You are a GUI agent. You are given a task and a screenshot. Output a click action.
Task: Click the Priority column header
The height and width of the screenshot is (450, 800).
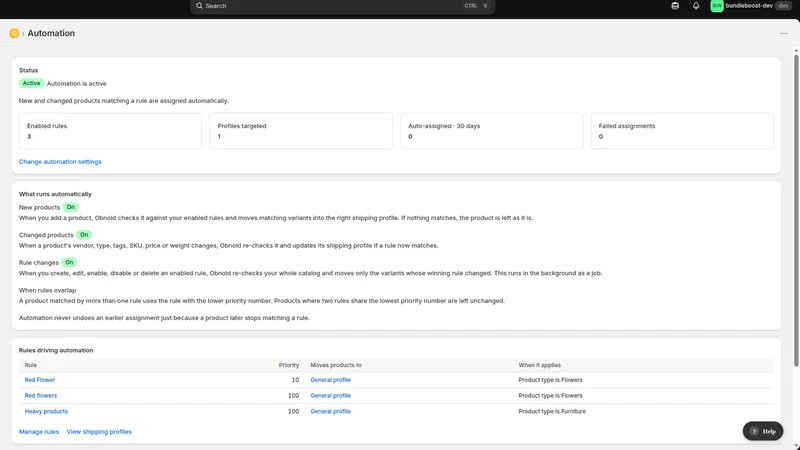click(x=289, y=365)
